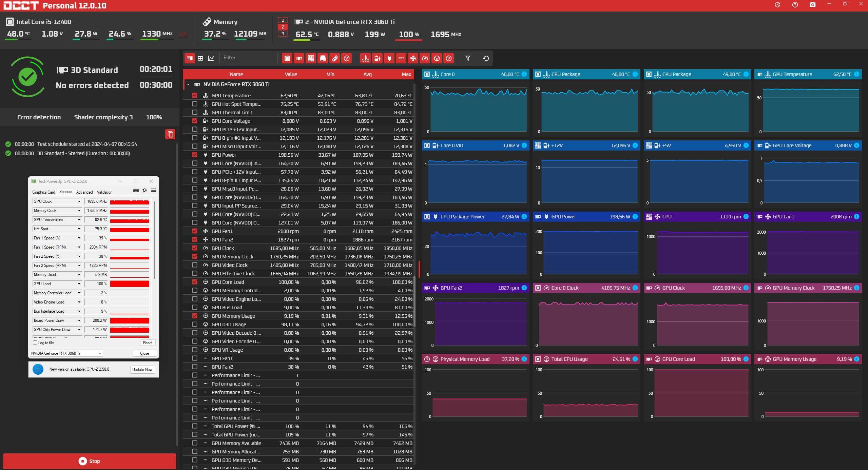Viewport: 868px width, 470px height.
Task: Click GPU-Z refresh sensors icon
Action: (x=144, y=190)
